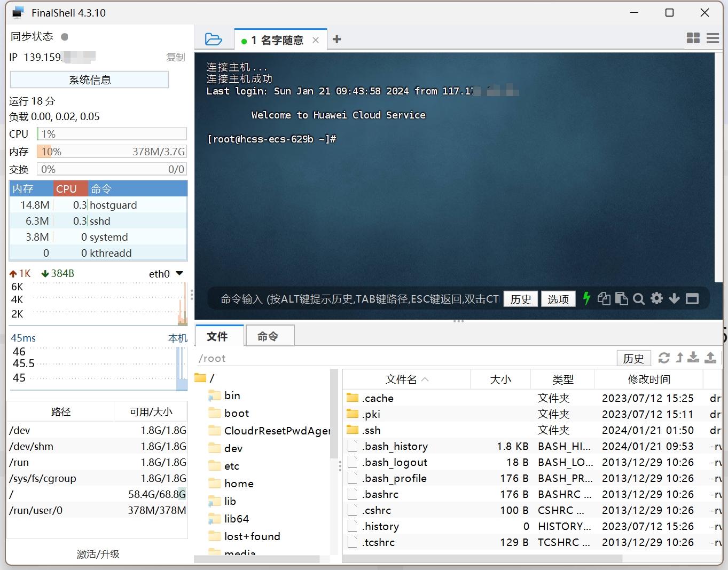Select the .bashrc file
Image resolution: width=728 pixels, height=570 pixels.
(x=532, y=494)
